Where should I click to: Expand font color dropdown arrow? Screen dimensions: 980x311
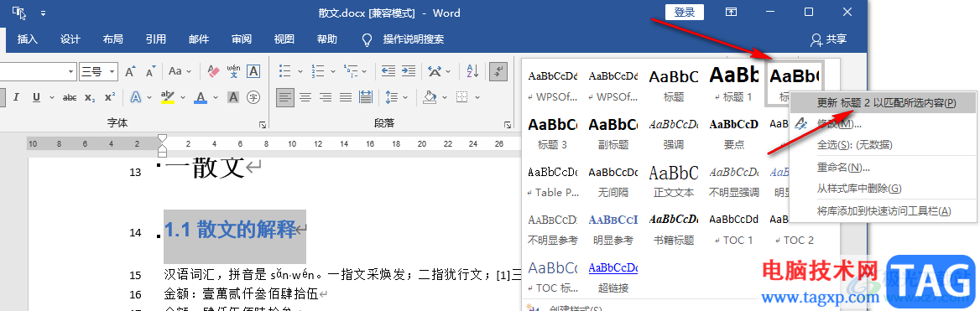pos(216,96)
